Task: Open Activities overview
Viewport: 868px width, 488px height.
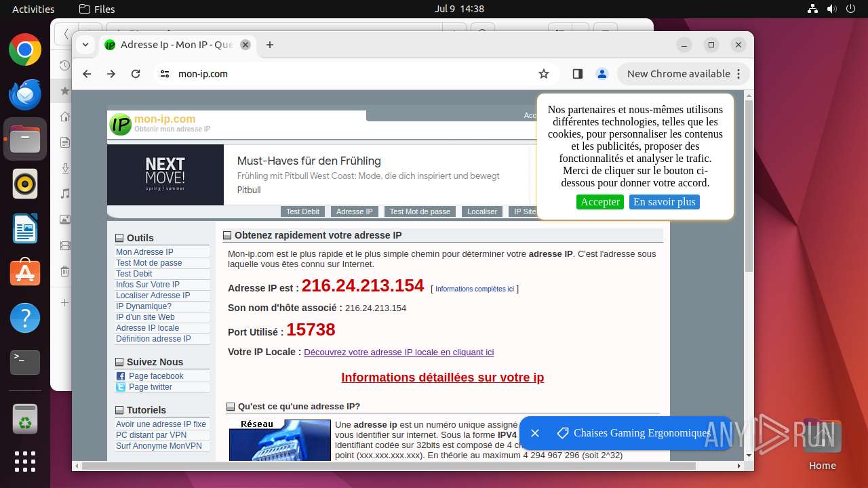Action: pos(33,9)
